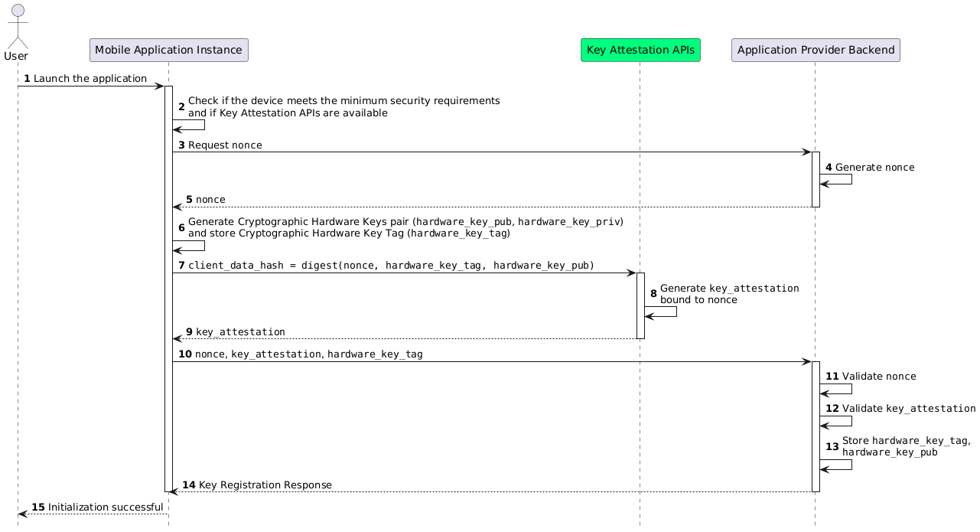The width and height of the screenshot is (980, 532).
Task: Select the Mobile Application Instance participant box
Action: click(168, 51)
